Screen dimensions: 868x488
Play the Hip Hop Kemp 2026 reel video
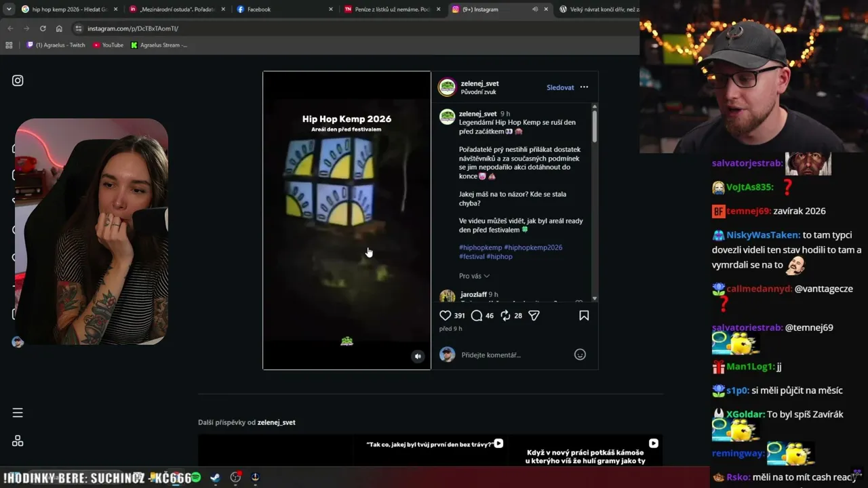[x=347, y=220]
